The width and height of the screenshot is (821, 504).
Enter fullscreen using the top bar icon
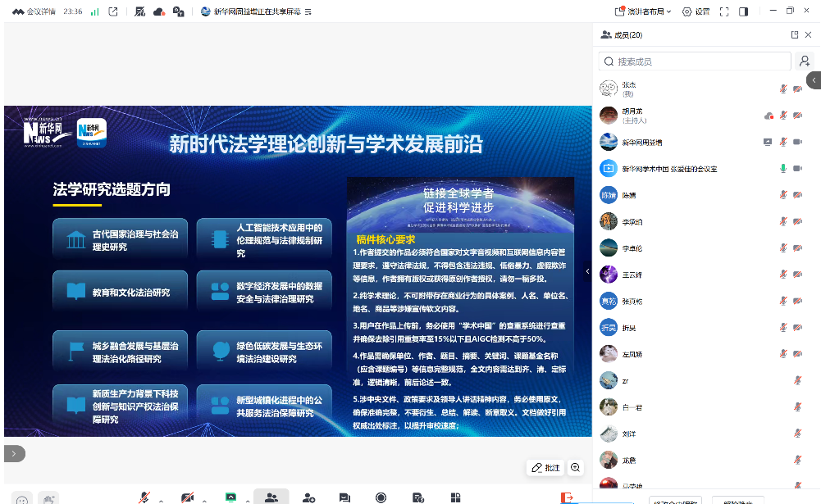pyautogui.click(x=724, y=11)
